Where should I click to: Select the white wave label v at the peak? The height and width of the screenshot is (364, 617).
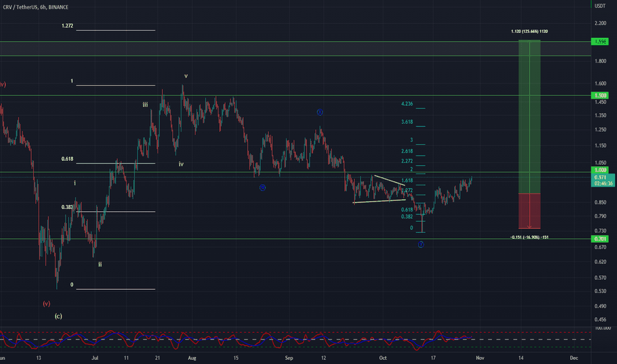186,76
